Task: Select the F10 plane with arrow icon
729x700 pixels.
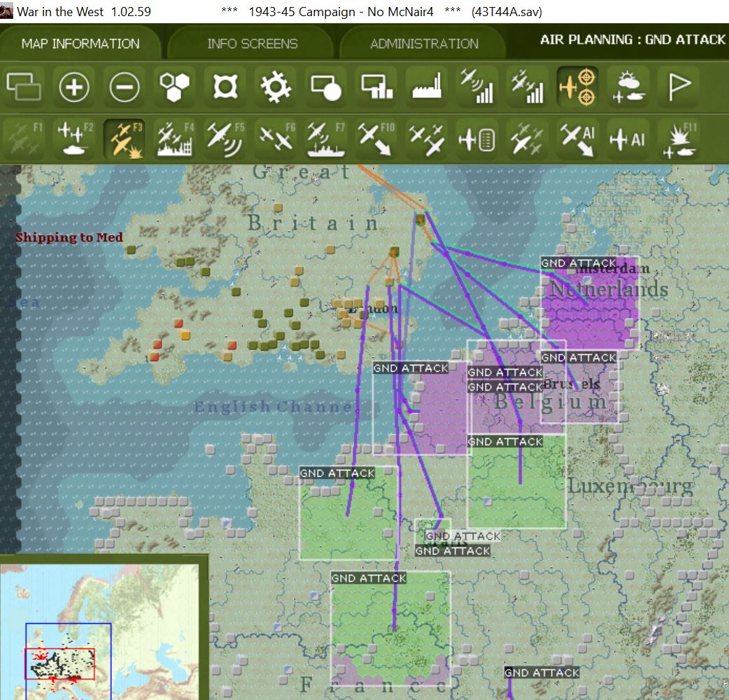Action: [x=376, y=139]
